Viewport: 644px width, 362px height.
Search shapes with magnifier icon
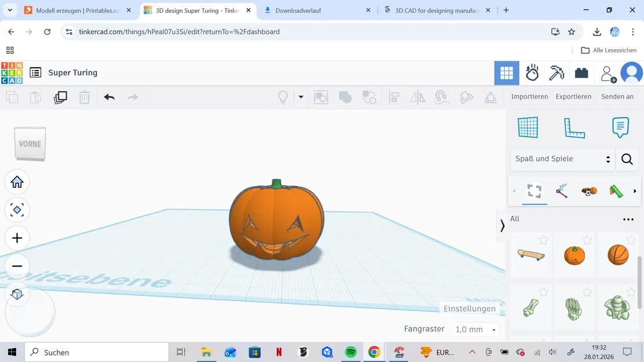point(627,159)
